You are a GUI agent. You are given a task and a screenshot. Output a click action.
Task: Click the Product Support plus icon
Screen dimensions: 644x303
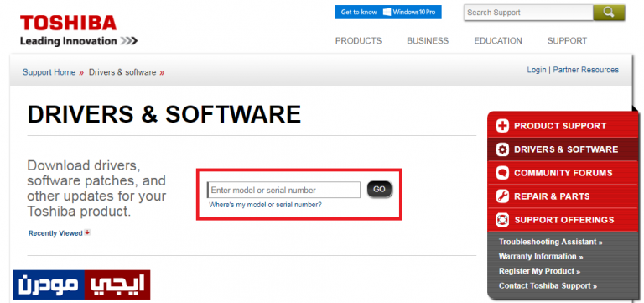point(502,126)
